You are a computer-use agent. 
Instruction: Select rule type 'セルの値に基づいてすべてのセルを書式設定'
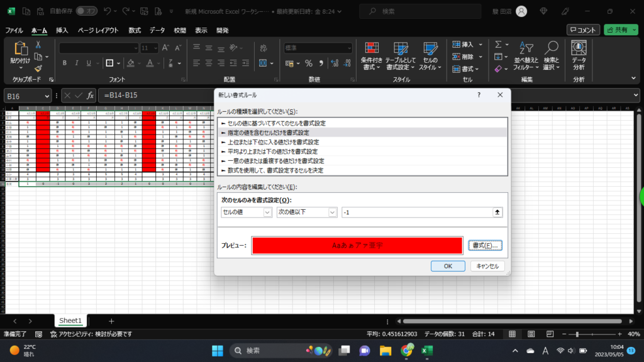362,123
